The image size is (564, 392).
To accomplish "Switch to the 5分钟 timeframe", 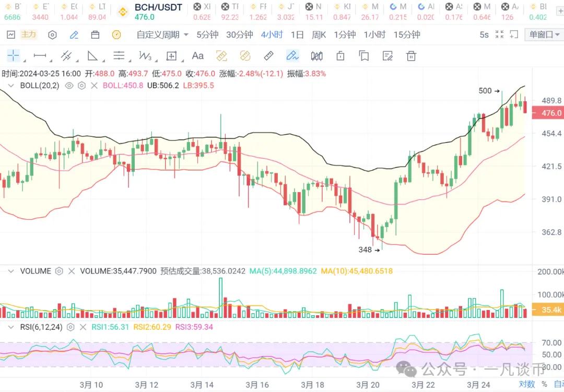I will click(x=207, y=35).
